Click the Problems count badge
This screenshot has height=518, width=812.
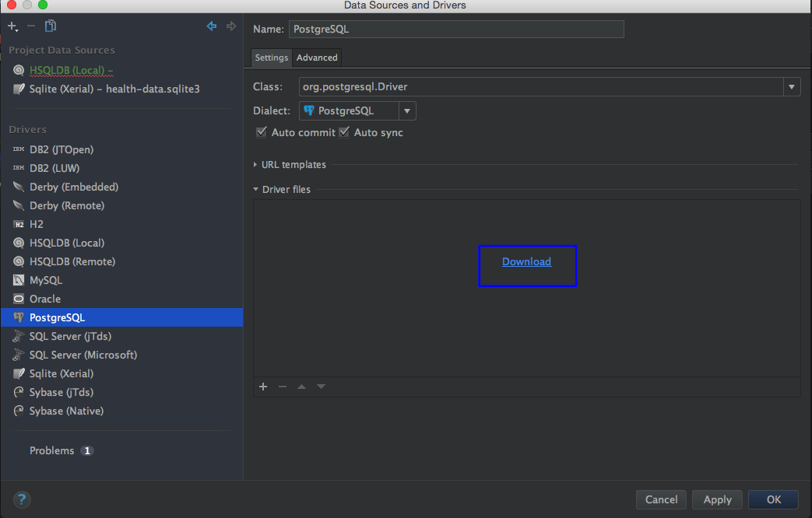87,451
